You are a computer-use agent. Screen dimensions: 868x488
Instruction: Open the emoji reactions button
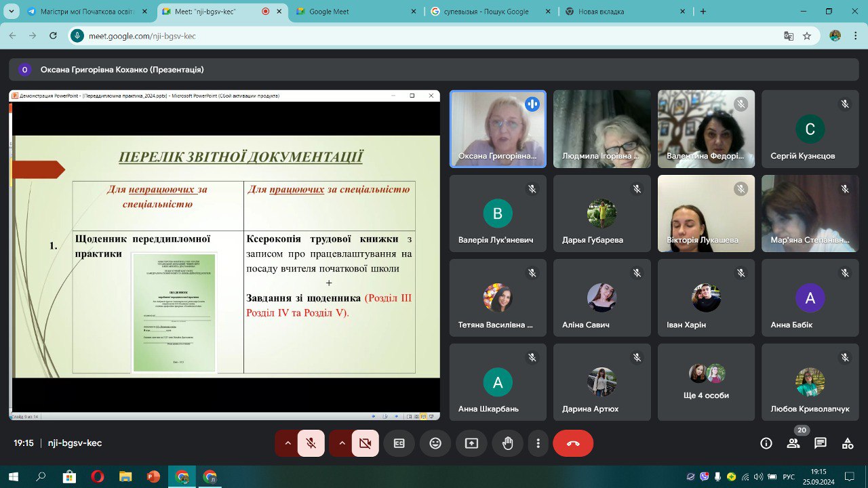(435, 443)
